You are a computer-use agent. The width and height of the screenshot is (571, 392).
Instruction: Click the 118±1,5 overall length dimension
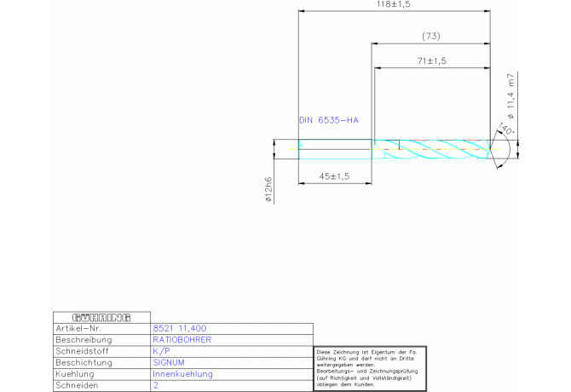(394, 5)
